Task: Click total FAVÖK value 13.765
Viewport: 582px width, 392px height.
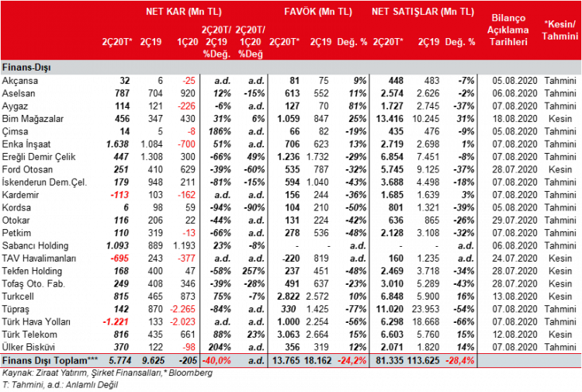Action: 286,360
